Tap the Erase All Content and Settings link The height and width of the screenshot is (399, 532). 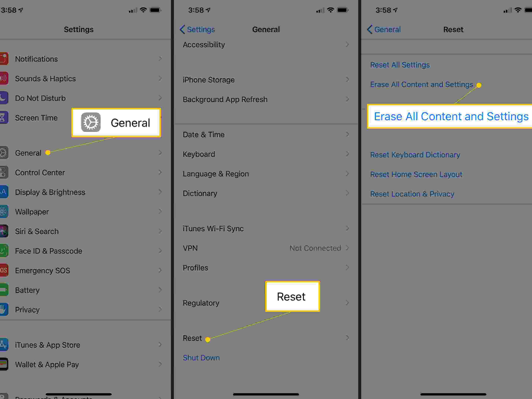pyautogui.click(x=421, y=84)
